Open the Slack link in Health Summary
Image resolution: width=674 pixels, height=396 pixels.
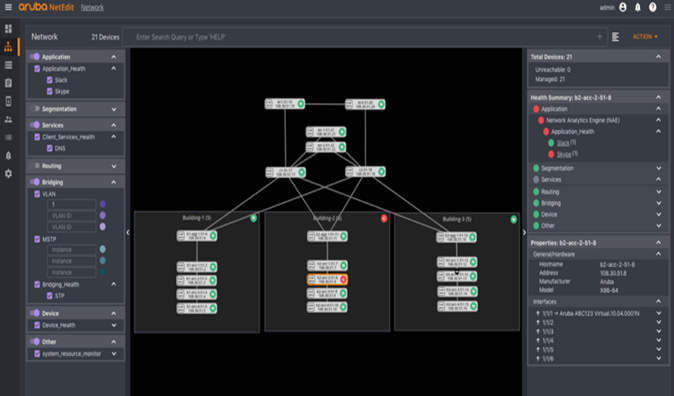[x=563, y=143]
